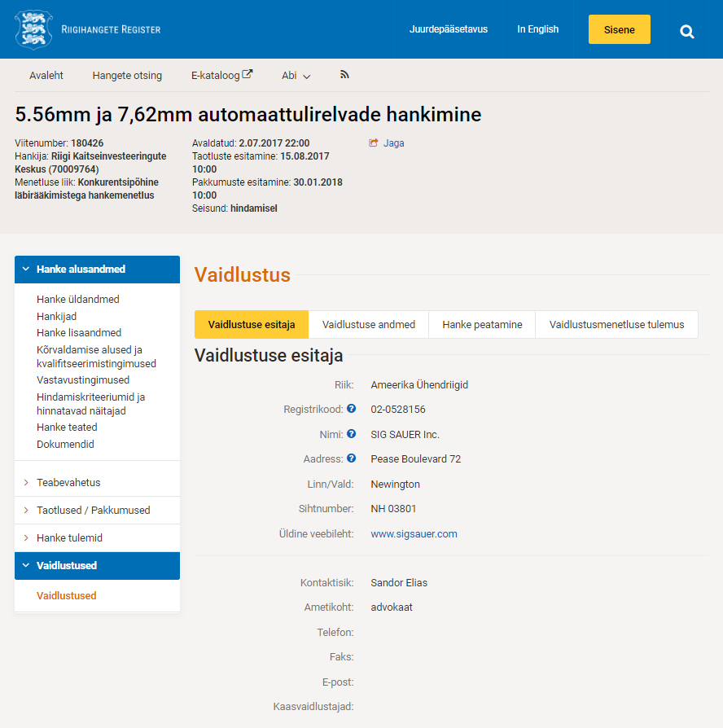723x728 pixels.
Task: Switch language to In English
Action: pos(537,29)
